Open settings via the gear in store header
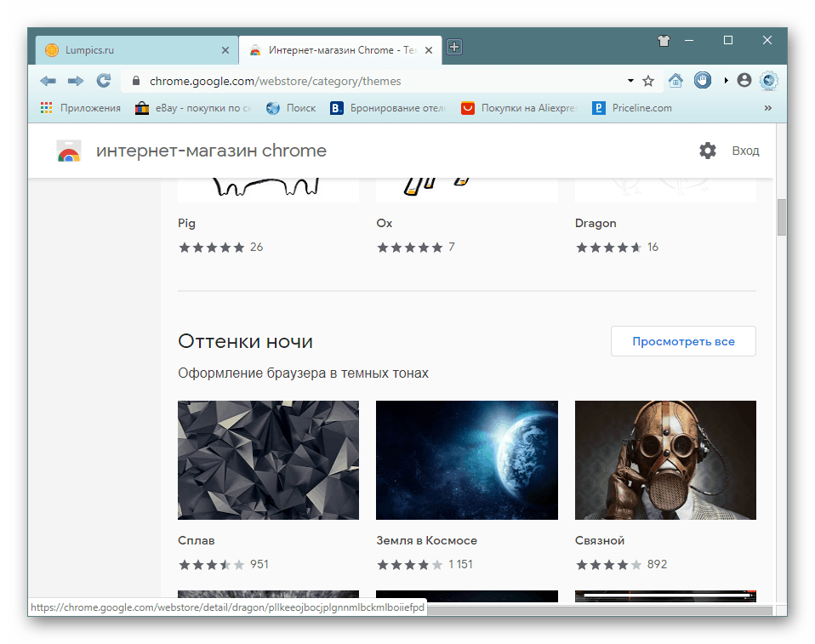815x644 pixels. (x=708, y=151)
